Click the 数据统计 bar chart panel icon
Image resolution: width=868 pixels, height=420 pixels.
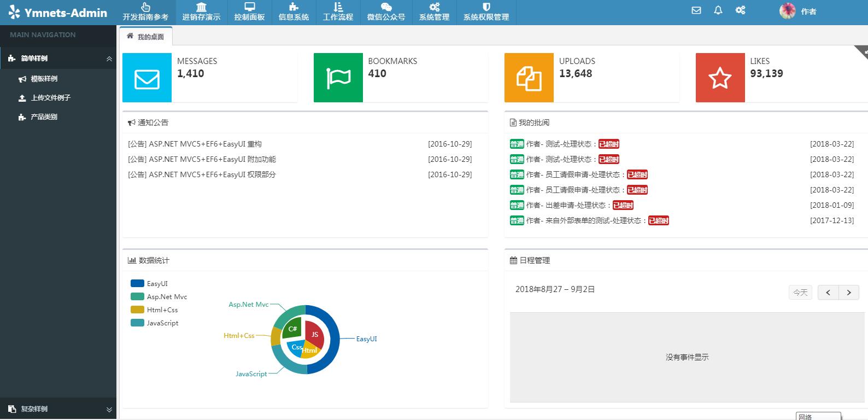click(x=132, y=261)
